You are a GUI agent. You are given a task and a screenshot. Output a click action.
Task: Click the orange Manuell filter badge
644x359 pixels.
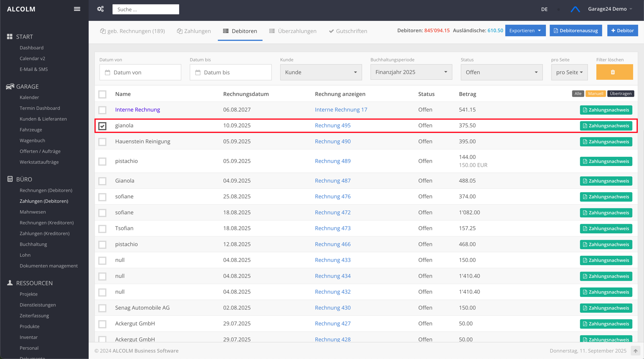(x=595, y=94)
